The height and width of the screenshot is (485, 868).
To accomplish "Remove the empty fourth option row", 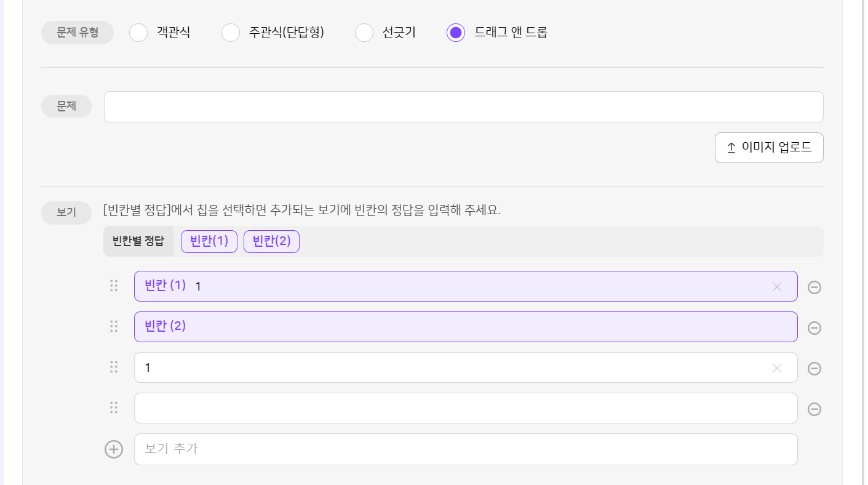I will click(814, 409).
